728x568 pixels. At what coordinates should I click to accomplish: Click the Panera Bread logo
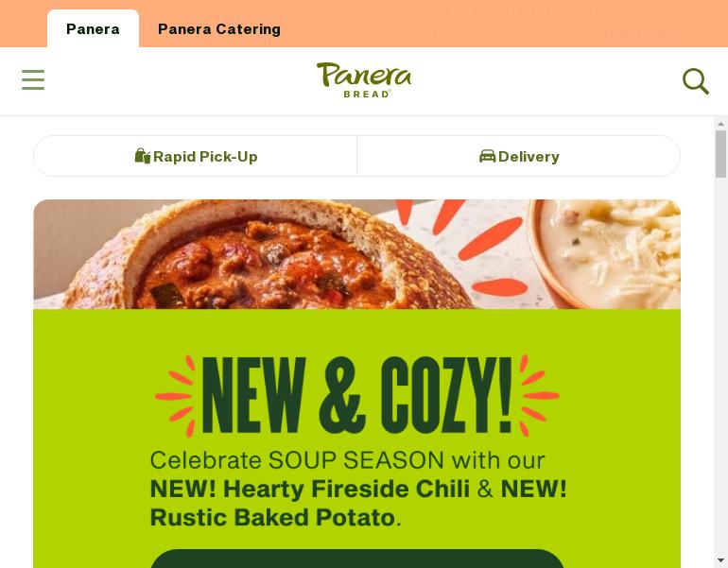pyautogui.click(x=364, y=80)
